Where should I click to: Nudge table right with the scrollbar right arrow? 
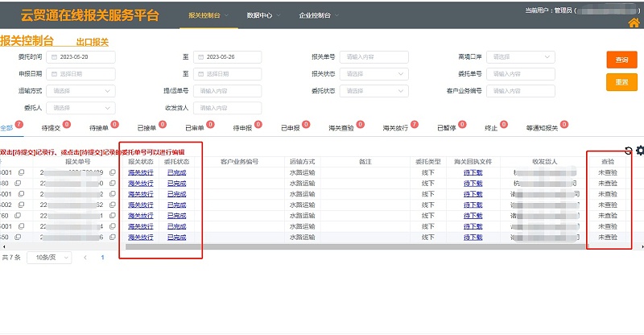click(x=642, y=246)
